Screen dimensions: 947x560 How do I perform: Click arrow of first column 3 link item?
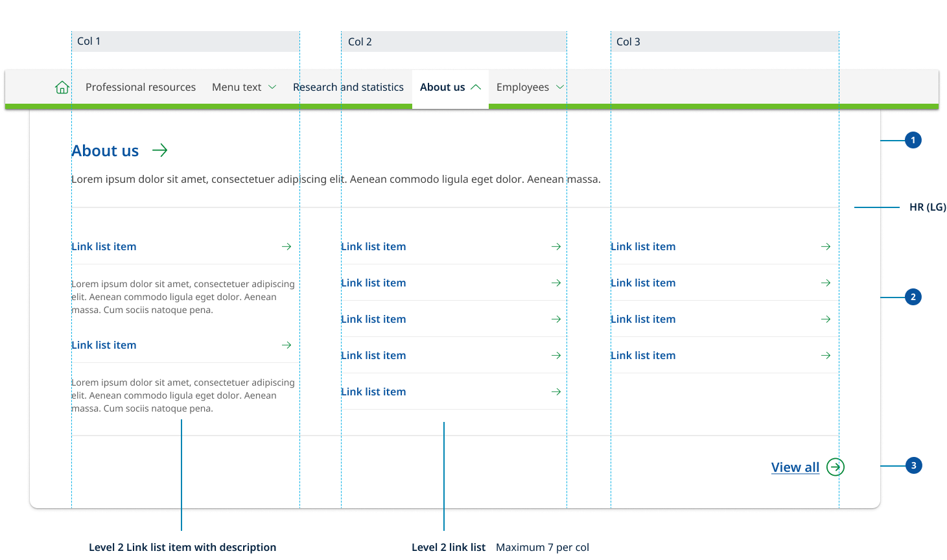tap(826, 247)
